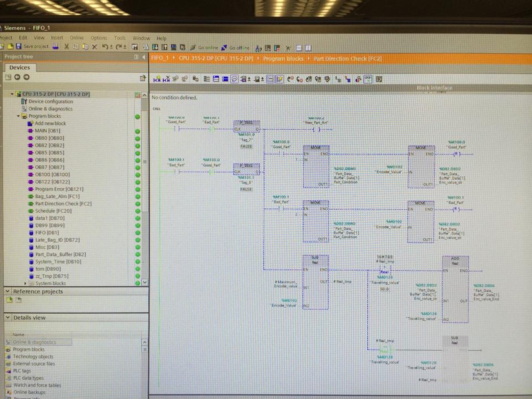Undo the last action
Viewport: 532px width, 399px height.
pos(105,47)
